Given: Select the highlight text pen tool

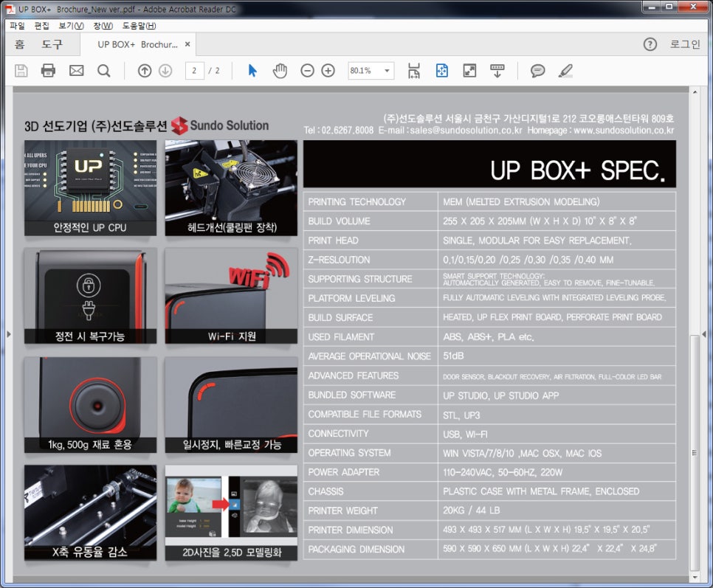Looking at the screenshot, I should [565, 71].
